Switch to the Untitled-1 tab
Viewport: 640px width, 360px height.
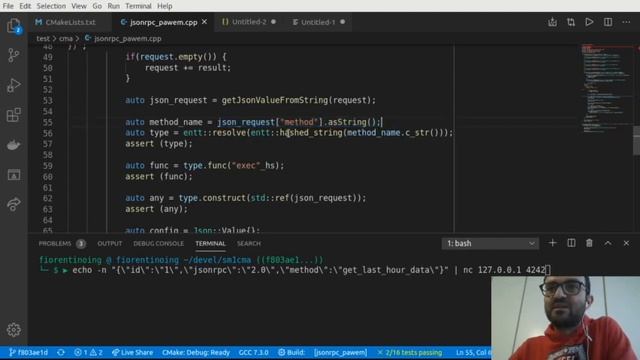click(x=318, y=22)
